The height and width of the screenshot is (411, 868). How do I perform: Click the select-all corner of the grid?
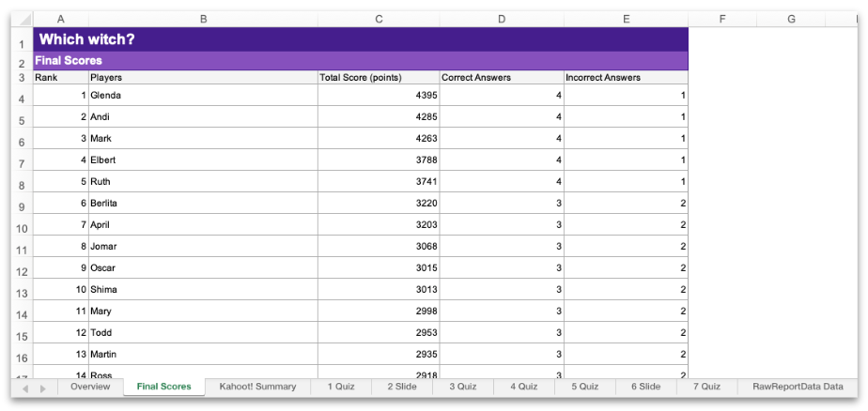[22, 19]
